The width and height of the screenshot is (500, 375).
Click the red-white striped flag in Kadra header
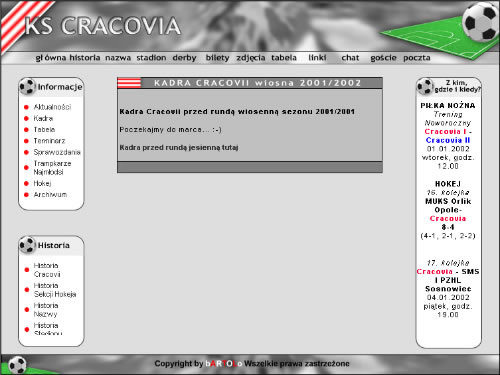coord(129,83)
